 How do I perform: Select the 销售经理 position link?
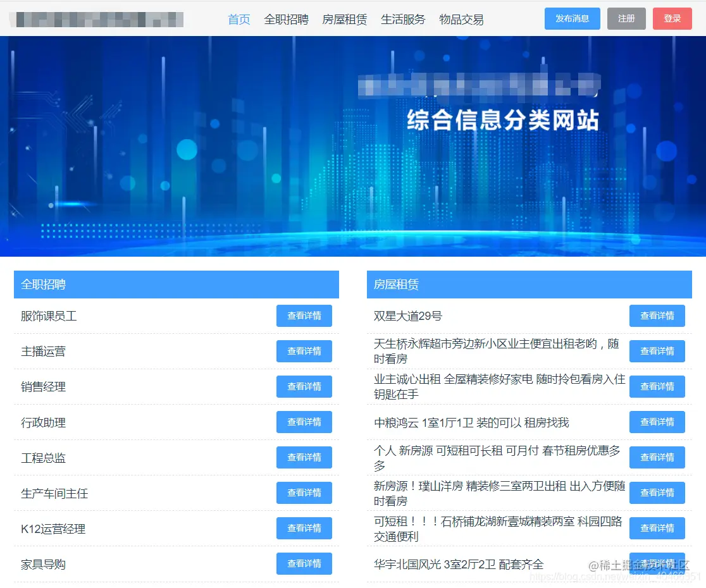click(45, 386)
